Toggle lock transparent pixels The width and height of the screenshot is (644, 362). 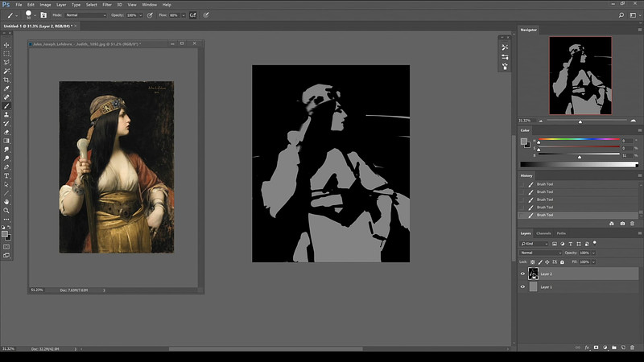(533, 262)
